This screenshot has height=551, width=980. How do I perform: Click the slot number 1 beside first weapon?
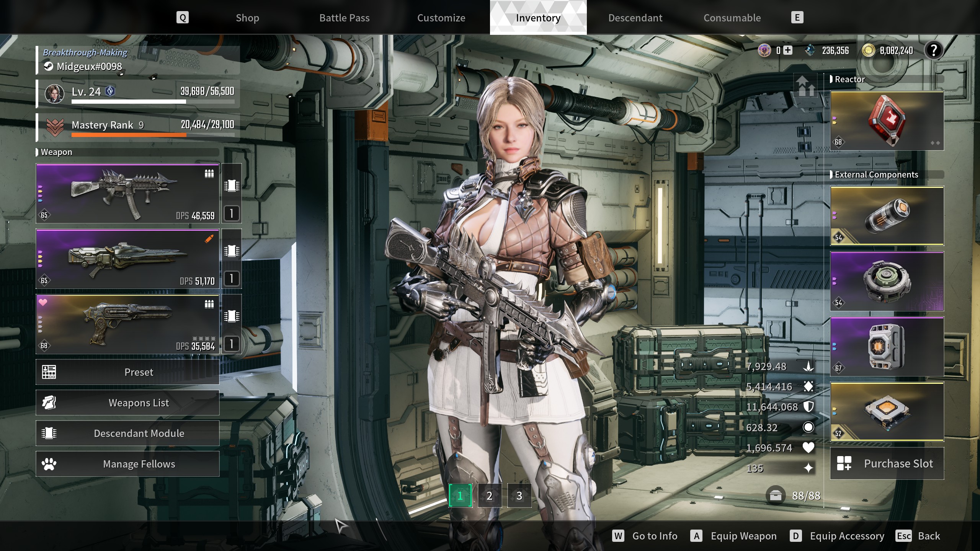pyautogui.click(x=232, y=214)
